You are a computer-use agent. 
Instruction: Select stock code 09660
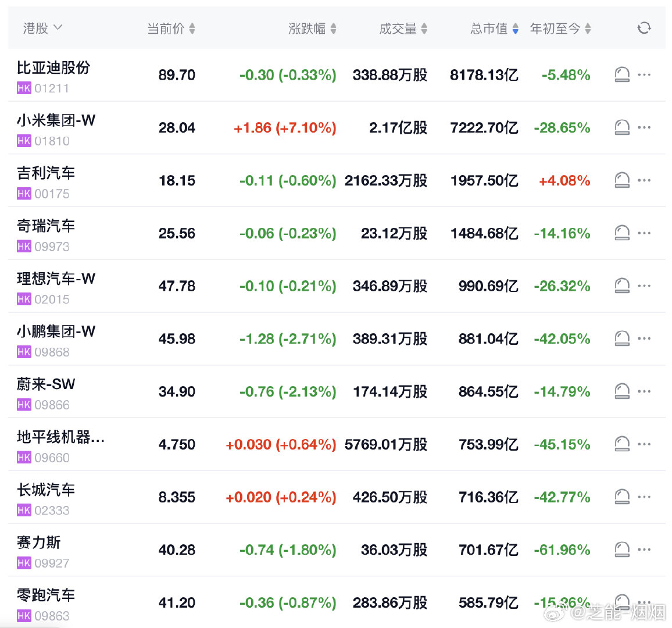[52, 458]
